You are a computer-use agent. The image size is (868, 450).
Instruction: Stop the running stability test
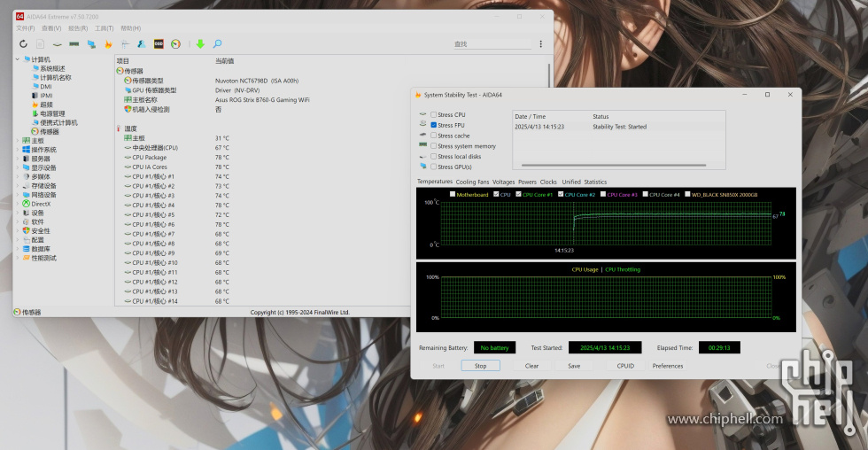(x=480, y=366)
